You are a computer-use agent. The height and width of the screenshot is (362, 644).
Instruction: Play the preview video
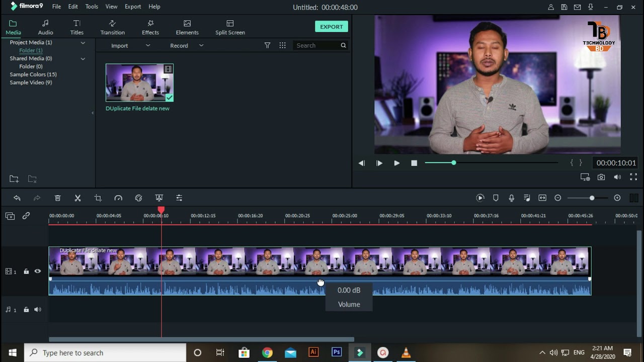click(x=396, y=163)
